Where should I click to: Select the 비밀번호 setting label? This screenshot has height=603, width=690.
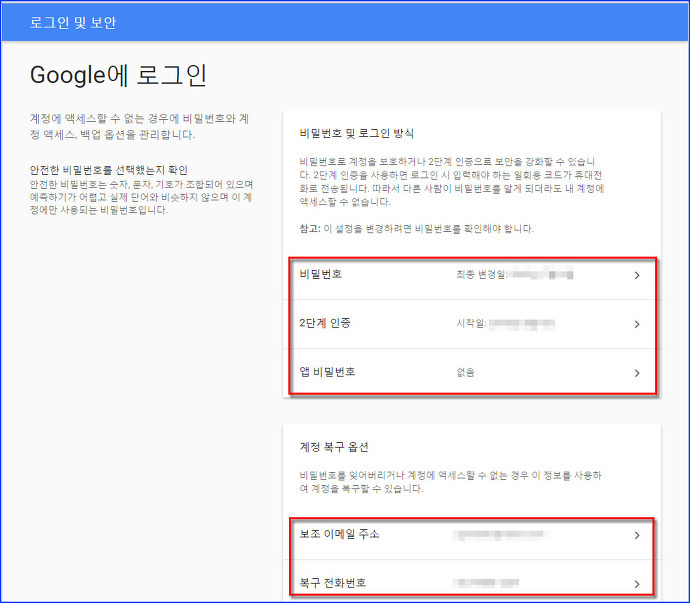(320, 274)
